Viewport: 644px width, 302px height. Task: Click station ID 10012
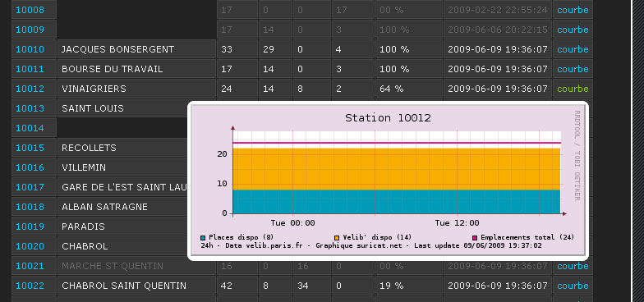tap(30, 89)
